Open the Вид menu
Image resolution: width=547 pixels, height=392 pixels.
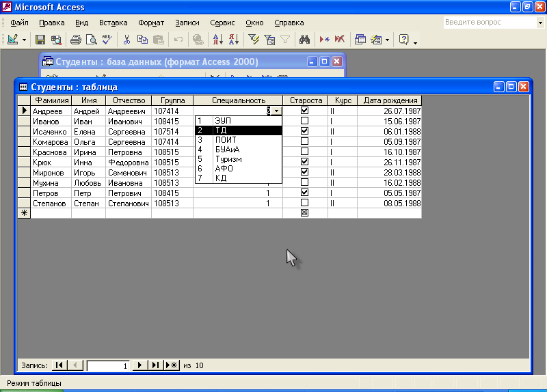pos(81,23)
